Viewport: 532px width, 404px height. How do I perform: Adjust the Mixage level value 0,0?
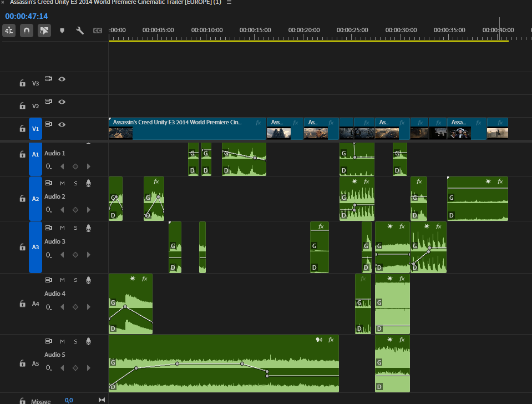69,400
